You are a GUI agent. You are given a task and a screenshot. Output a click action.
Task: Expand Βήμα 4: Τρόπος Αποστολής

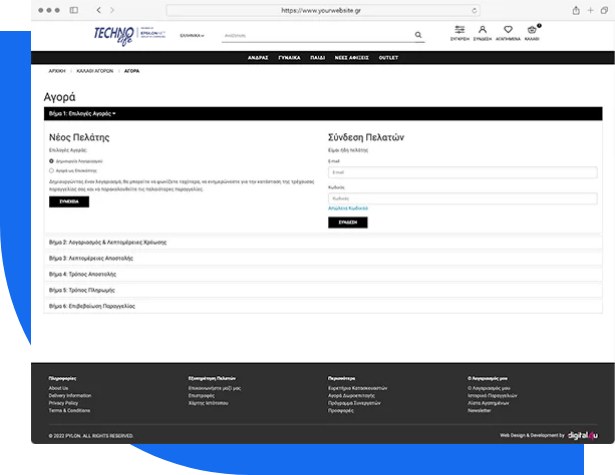pyautogui.click(x=323, y=274)
